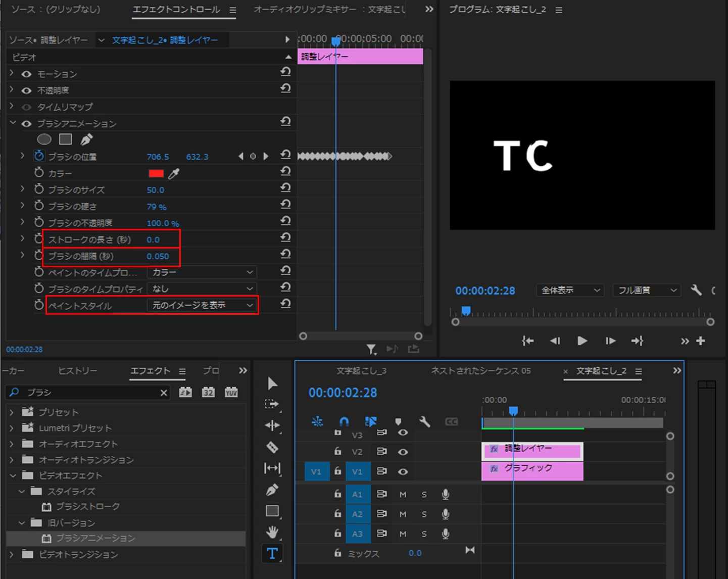This screenshot has height=579, width=728.
Task: Select the ellipse mask tool under ブラシアニメーション
Action: (x=44, y=139)
